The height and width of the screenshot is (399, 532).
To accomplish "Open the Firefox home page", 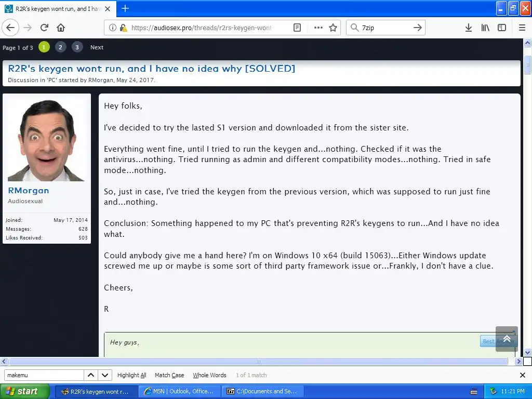I will point(61,28).
